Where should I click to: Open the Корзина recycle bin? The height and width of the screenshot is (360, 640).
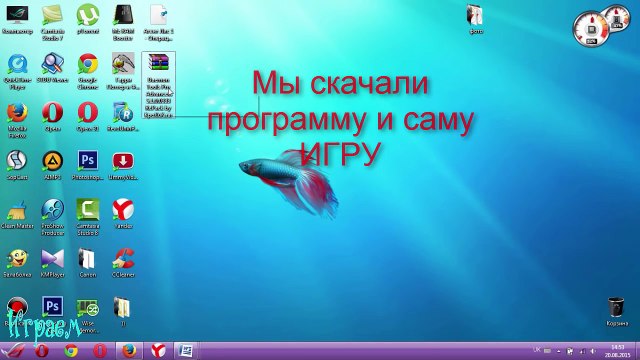pyautogui.click(x=617, y=312)
